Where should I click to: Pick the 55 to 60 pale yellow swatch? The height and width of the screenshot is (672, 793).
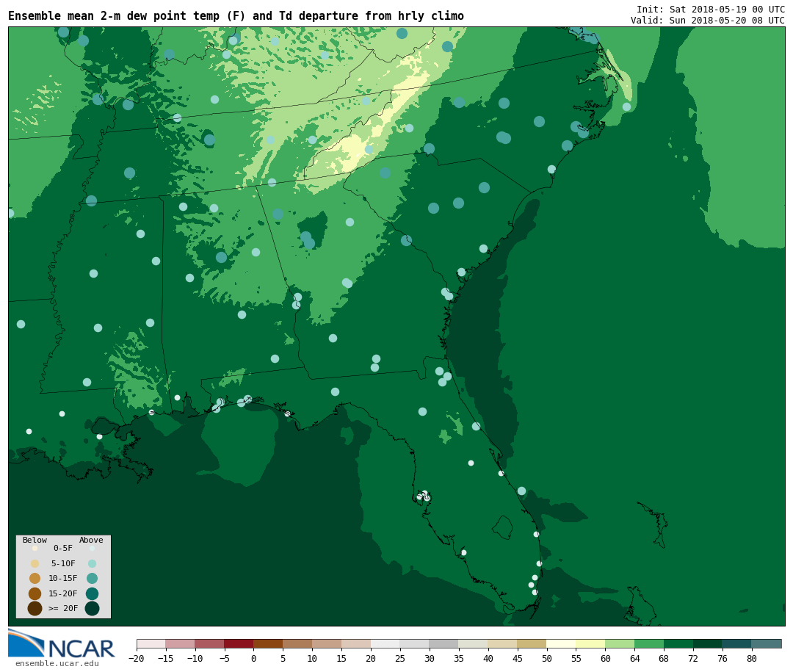590,643
